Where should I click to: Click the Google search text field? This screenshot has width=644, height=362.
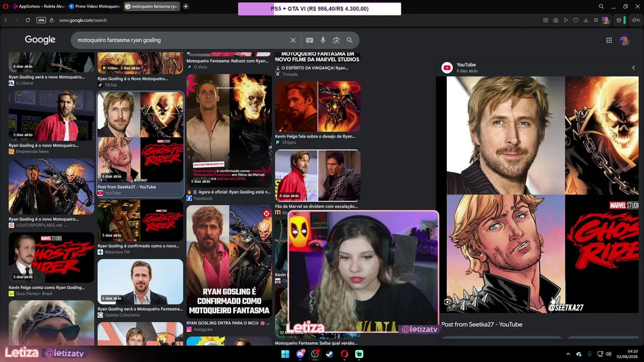[x=181, y=40]
